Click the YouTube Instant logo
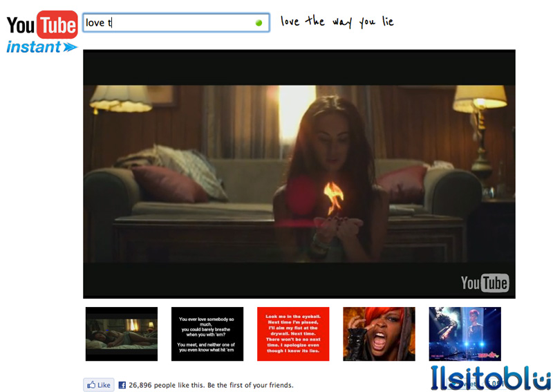The height and width of the screenshot is (392, 553). [42, 32]
